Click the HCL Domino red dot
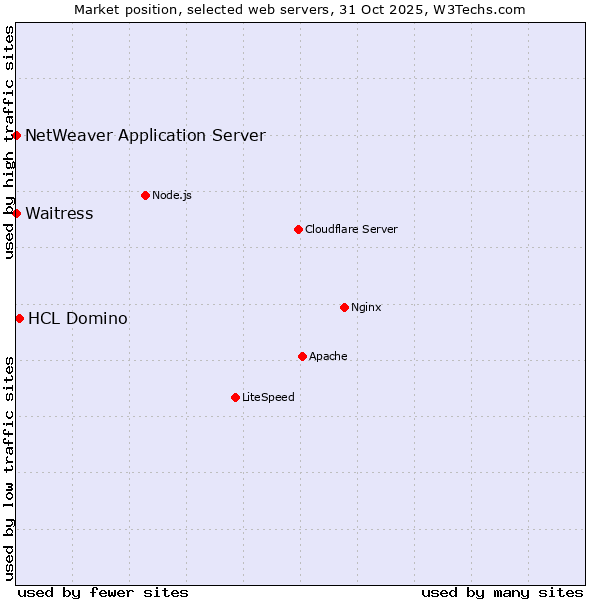This screenshot has height=600, width=600. 19,318
